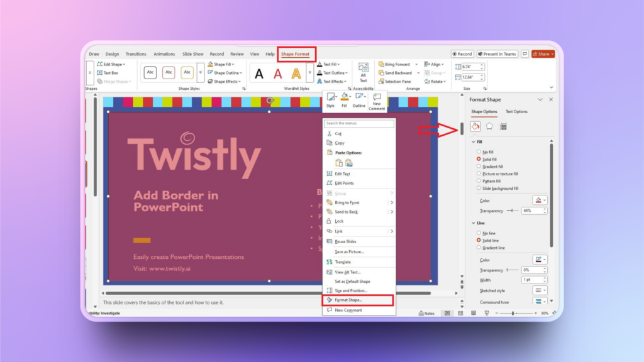
Task: Collapse the Fill section
Action: click(474, 141)
